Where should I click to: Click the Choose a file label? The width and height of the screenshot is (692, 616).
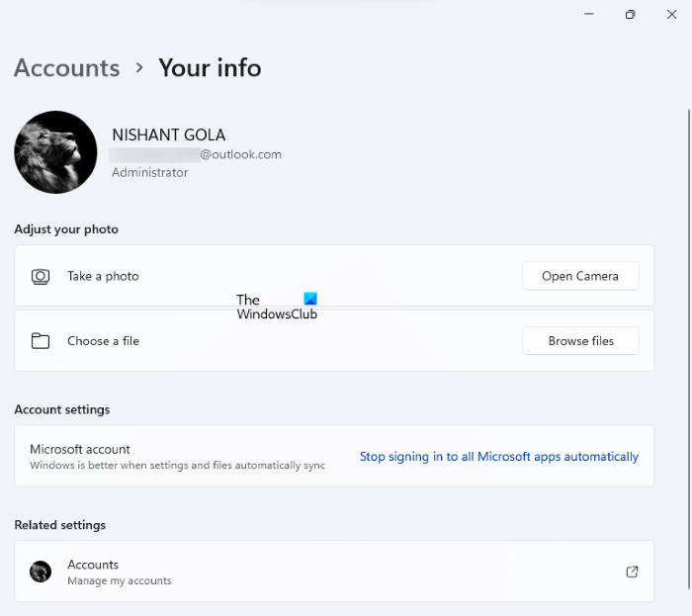103,341
